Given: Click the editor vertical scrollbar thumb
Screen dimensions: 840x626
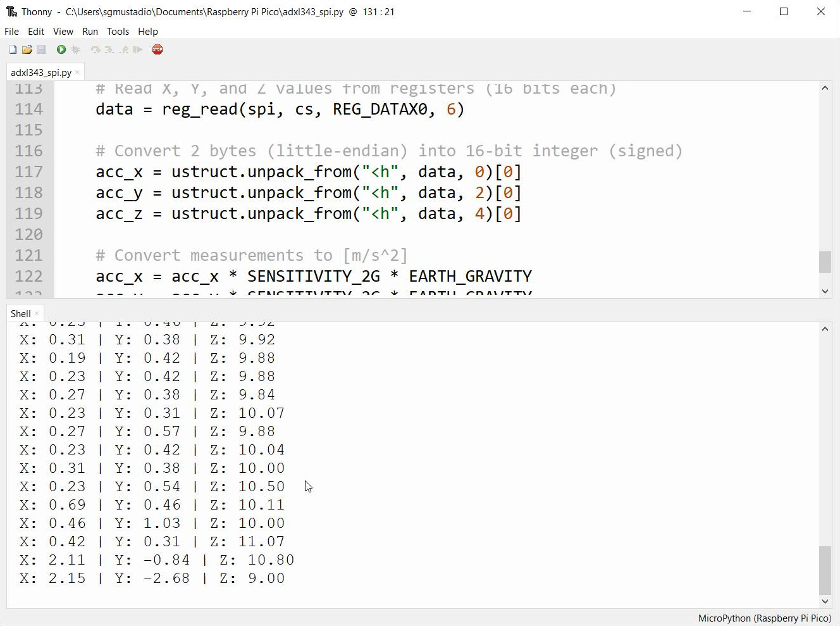Looking at the screenshot, I should [825, 262].
